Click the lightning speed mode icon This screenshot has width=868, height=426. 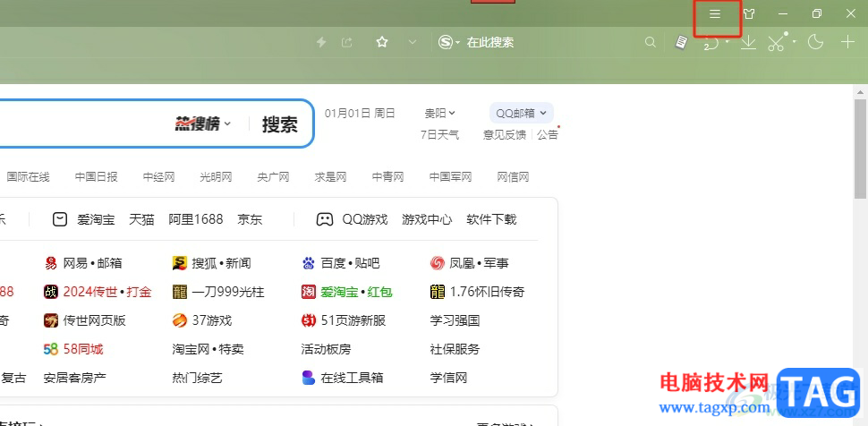(321, 42)
